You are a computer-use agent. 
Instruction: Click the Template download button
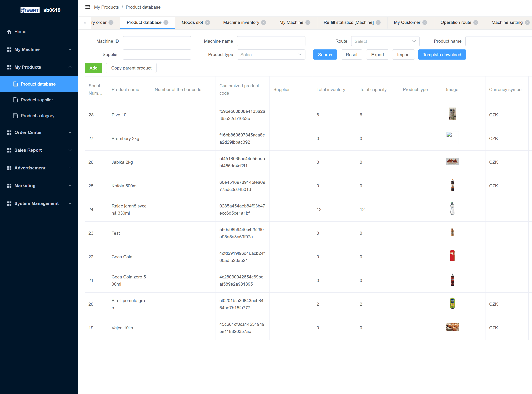pos(441,55)
